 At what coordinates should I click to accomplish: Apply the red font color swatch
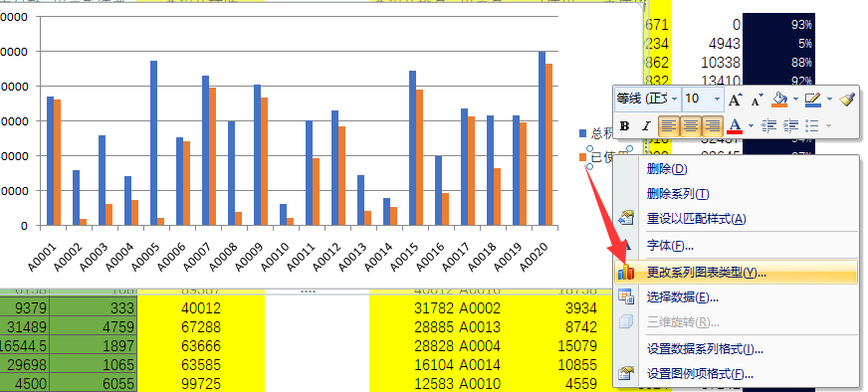(735, 126)
